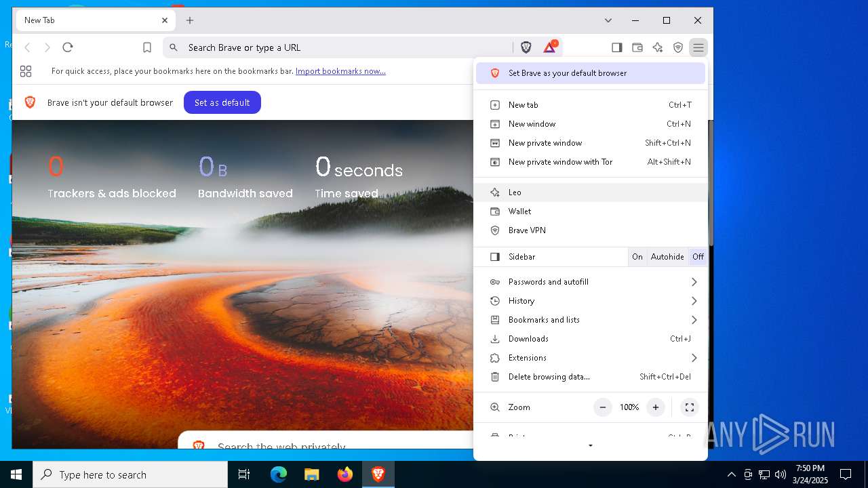Image resolution: width=868 pixels, height=488 pixels.
Task: Select Wallet in the menu
Action: [x=591, y=211]
